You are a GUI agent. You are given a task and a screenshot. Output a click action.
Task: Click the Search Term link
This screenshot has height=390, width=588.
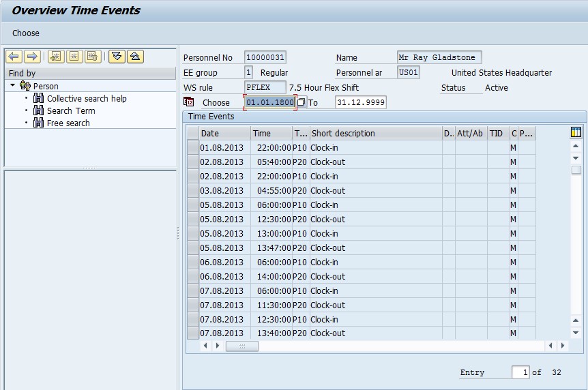[71, 111]
